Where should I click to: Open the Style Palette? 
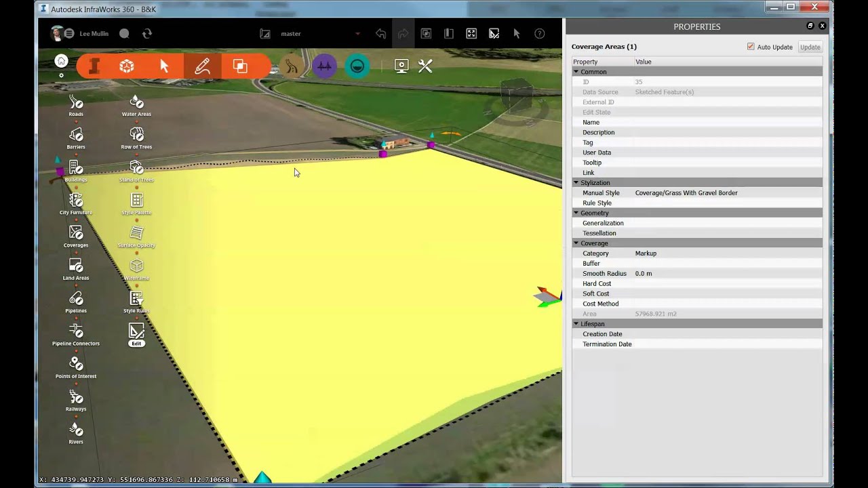point(136,200)
